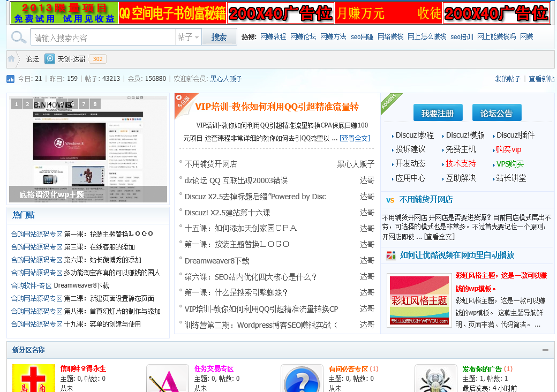557x392 pixels.
Task: Open the 查看全文 full article link
Action: 355,138
